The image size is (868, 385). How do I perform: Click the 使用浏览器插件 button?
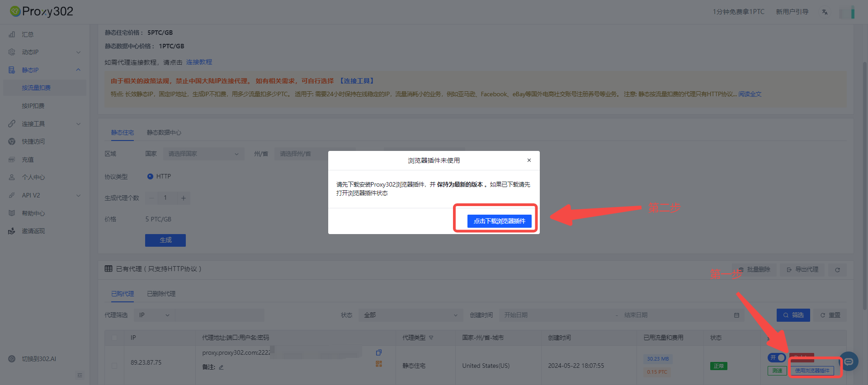coord(812,371)
